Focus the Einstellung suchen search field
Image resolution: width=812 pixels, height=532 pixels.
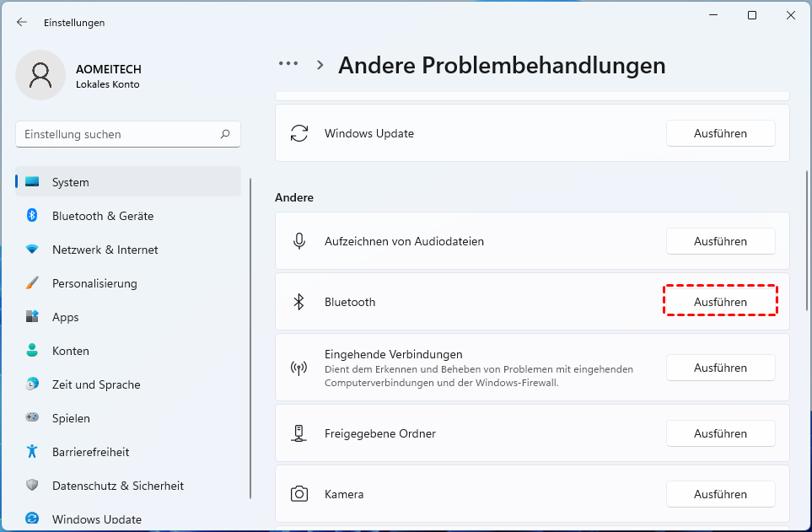pyautogui.click(x=128, y=134)
